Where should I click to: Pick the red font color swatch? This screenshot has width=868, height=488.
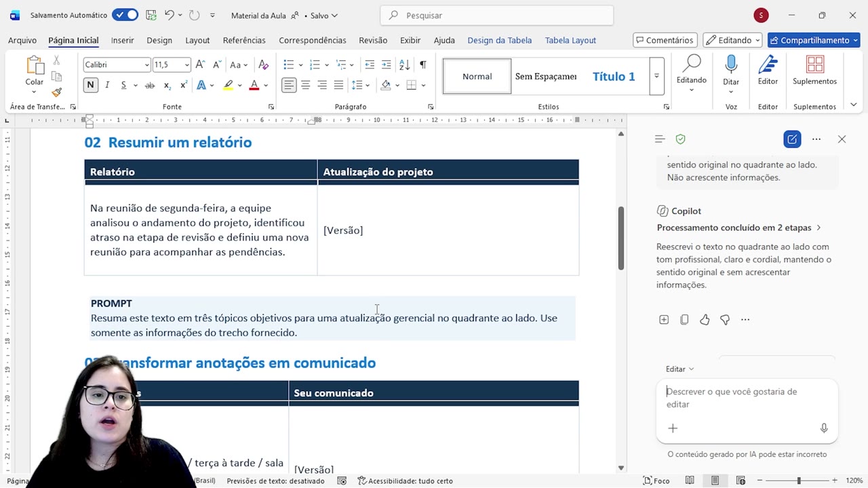[254, 85]
